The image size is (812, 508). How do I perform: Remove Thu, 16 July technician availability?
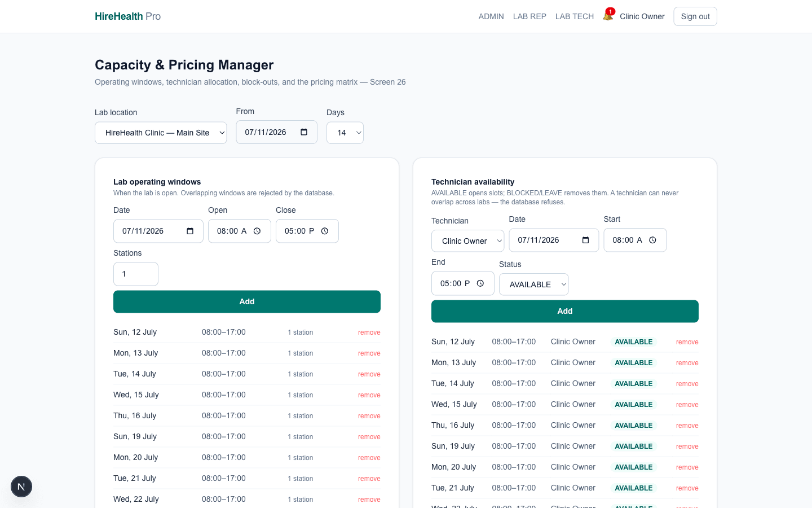pyautogui.click(x=687, y=426)
